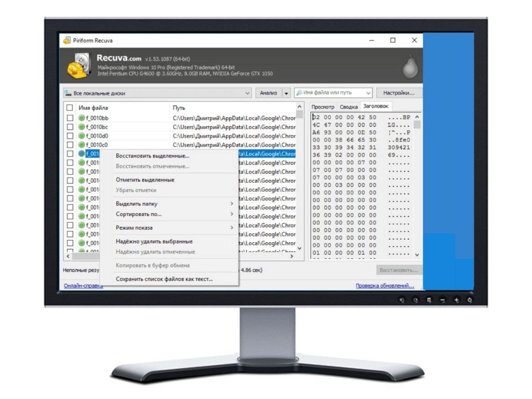Open the Настройки... button
Screen dimensions: 532x399
(x=399, y=93)
